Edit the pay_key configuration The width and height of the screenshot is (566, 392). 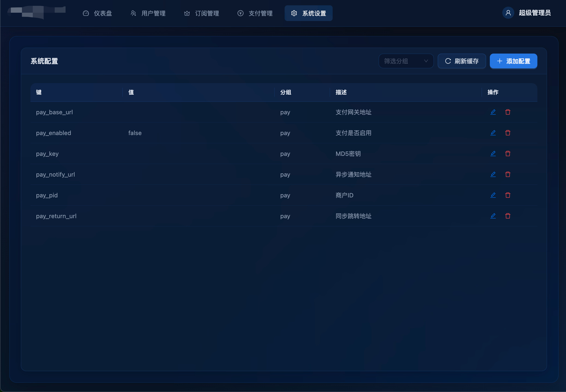tap(493, 154)
